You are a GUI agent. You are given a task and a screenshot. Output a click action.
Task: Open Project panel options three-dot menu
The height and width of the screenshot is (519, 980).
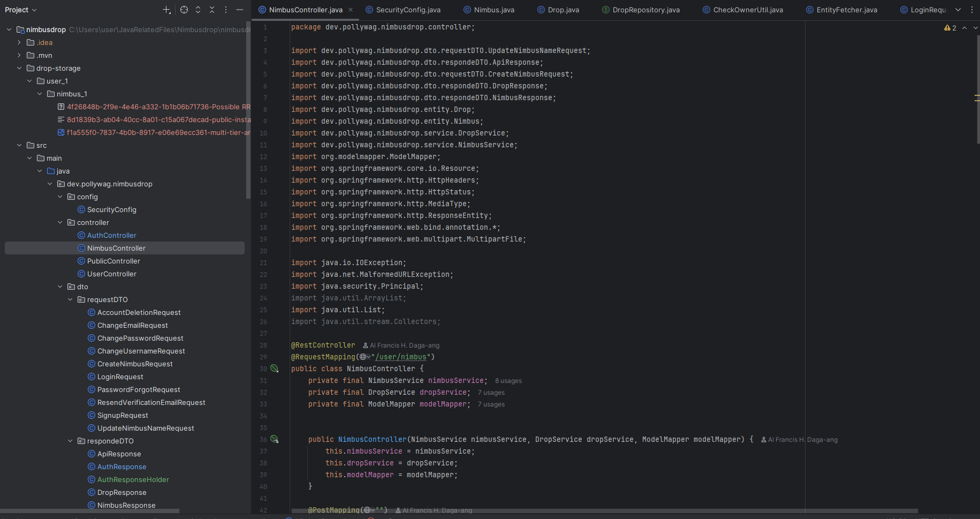226,10
